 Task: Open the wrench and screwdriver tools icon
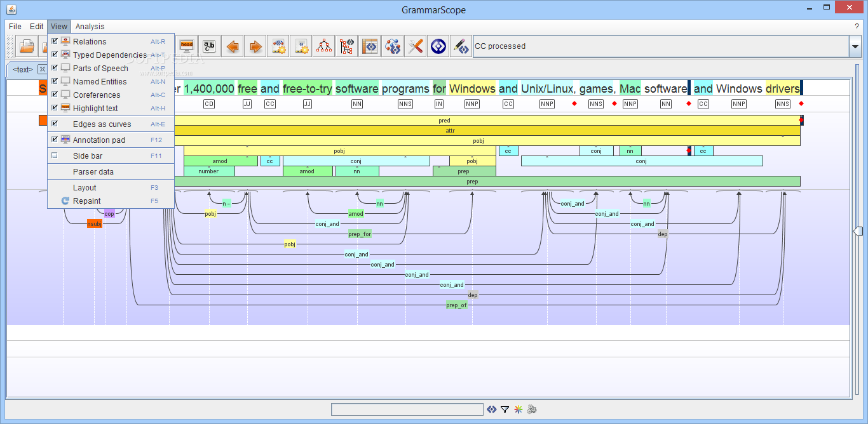tap(416, 46)
